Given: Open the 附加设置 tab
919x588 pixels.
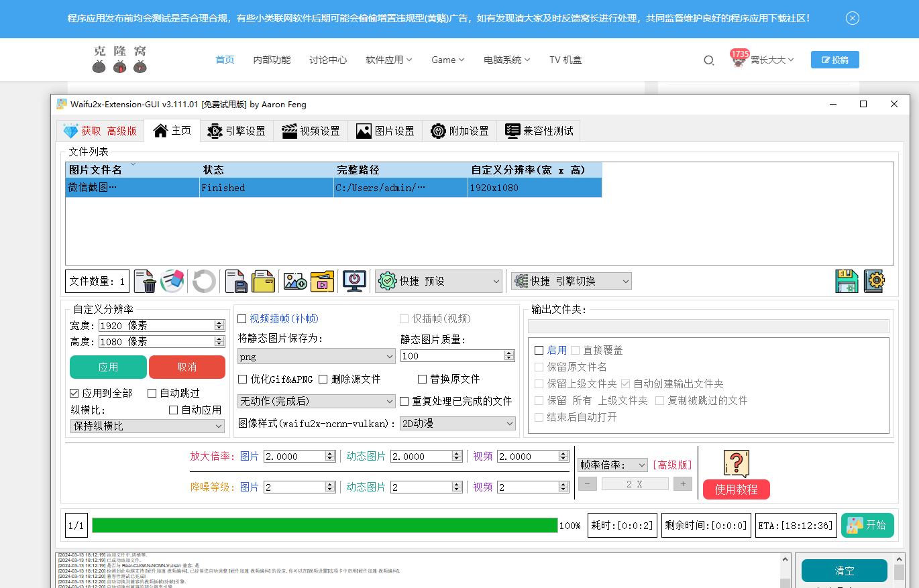Looking at the screenshot, I should 459,131.
